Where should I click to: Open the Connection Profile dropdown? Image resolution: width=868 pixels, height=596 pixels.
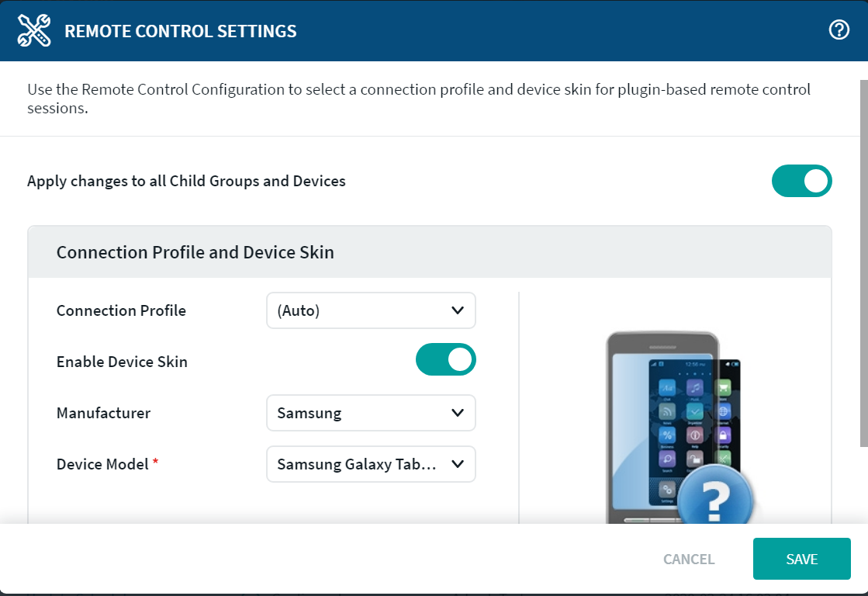pyautogui.click(x=371, y=310)
